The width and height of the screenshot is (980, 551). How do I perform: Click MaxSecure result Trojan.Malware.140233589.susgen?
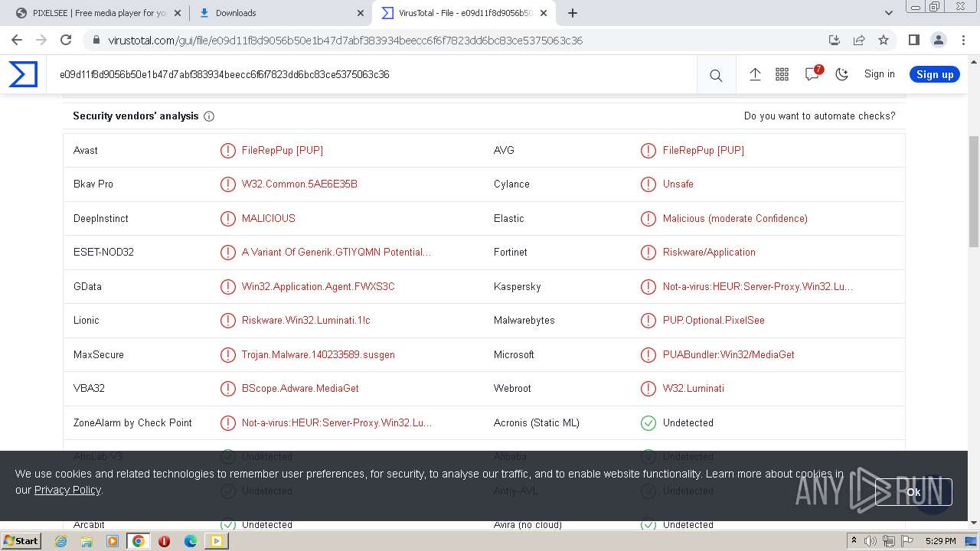point(318,355)
